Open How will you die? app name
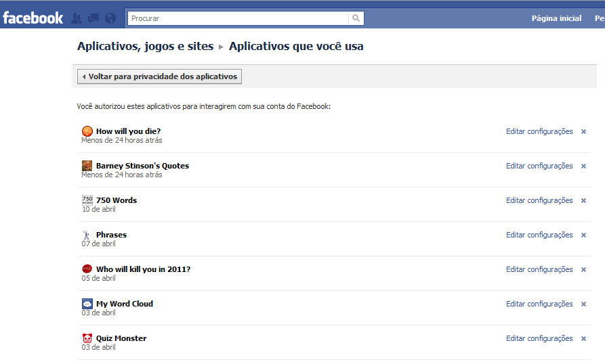The width and height of the screenshot is (605, 364). click(x=128, y=131)
